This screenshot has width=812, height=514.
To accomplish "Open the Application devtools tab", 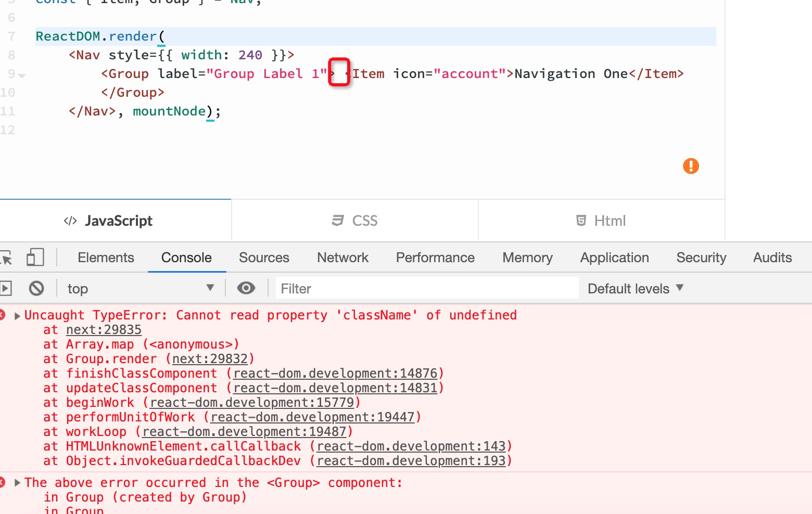I will pyautogui.click(x=615, y=258).
